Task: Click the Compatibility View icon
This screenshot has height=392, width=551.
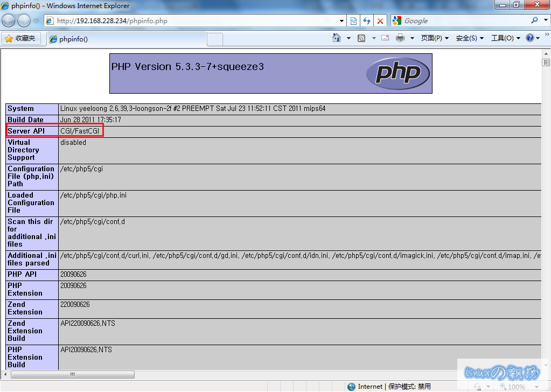Action: (x=353, y=21)
